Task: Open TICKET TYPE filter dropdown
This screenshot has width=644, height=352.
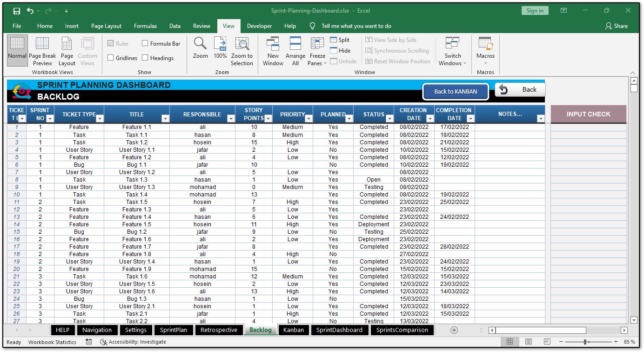Action: (x=100, y=119)
